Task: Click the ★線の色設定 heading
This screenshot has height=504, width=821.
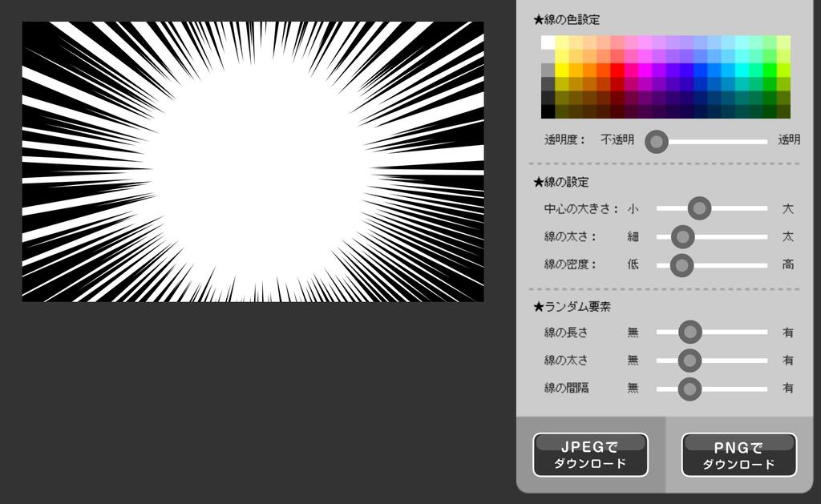Action: [x=567, y=20]
